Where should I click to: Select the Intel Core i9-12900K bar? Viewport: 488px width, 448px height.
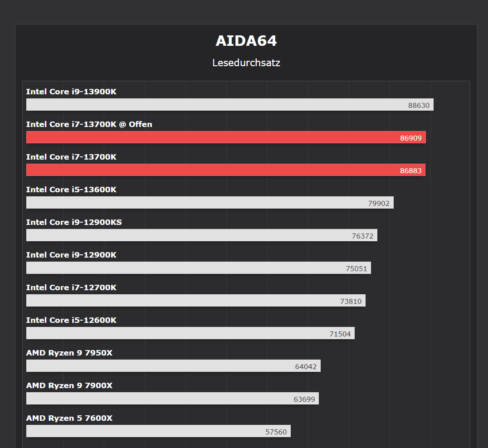[x=199, y=268]
